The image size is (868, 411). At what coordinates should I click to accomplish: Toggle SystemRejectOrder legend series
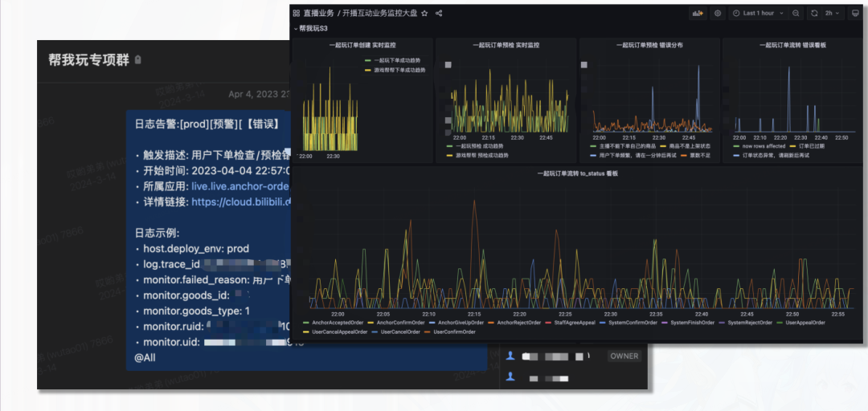(746, 323)
